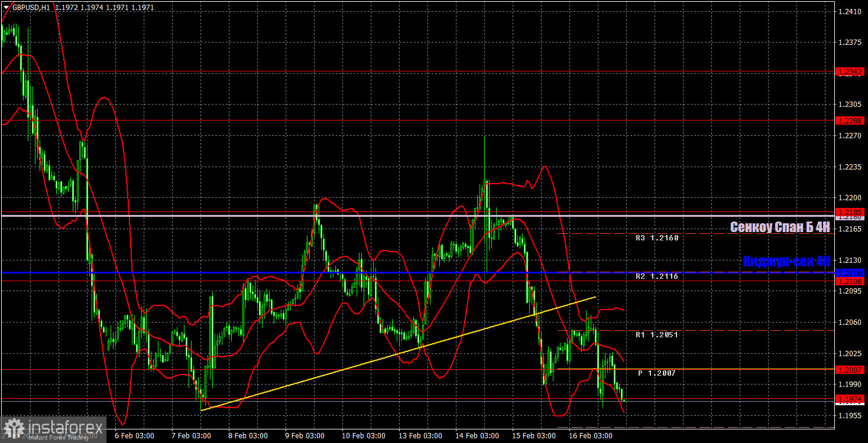Screen dimensions: 868x443
Task: Click the 14 Feb 03:00 time label
Action: (477, 436)
